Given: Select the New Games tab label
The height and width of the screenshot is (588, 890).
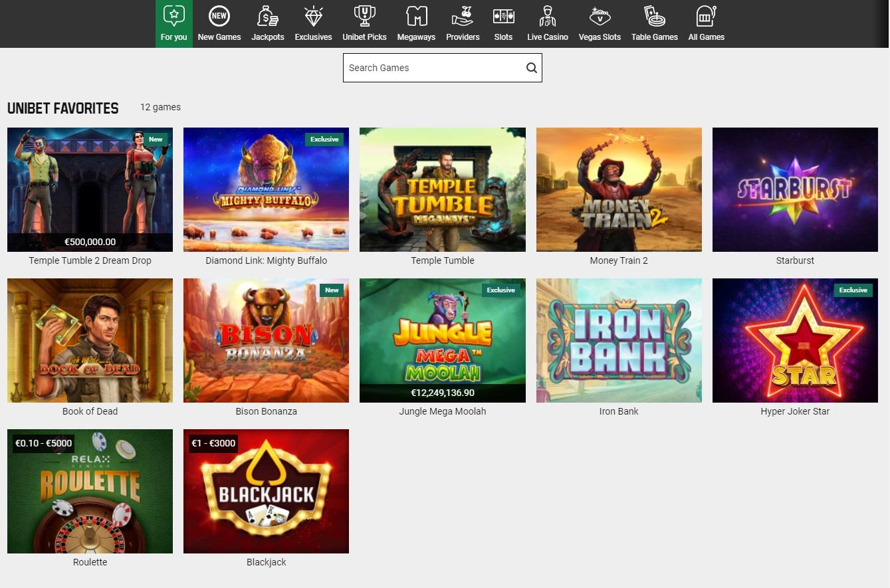Looking at the screenshot, I should (219, 37).
